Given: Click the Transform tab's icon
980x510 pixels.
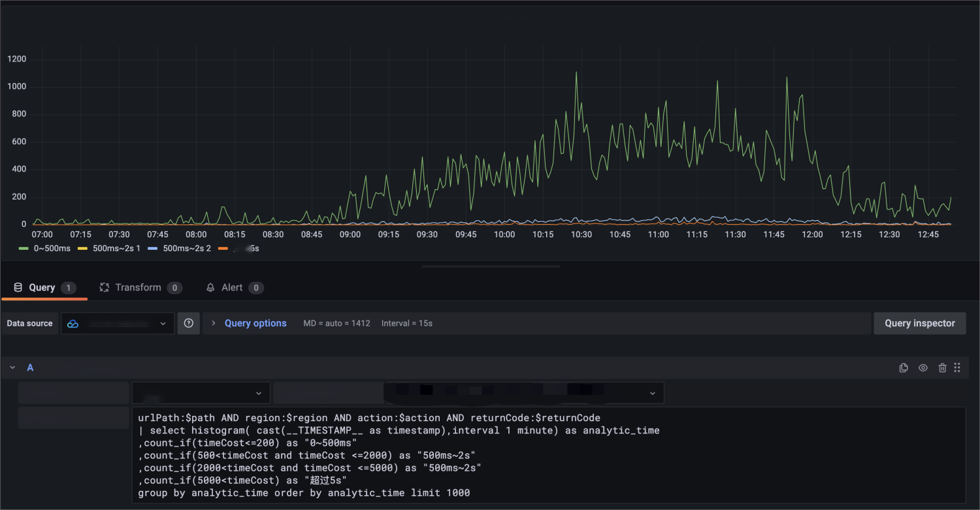Looking at the screenshot, I should 104,288.
